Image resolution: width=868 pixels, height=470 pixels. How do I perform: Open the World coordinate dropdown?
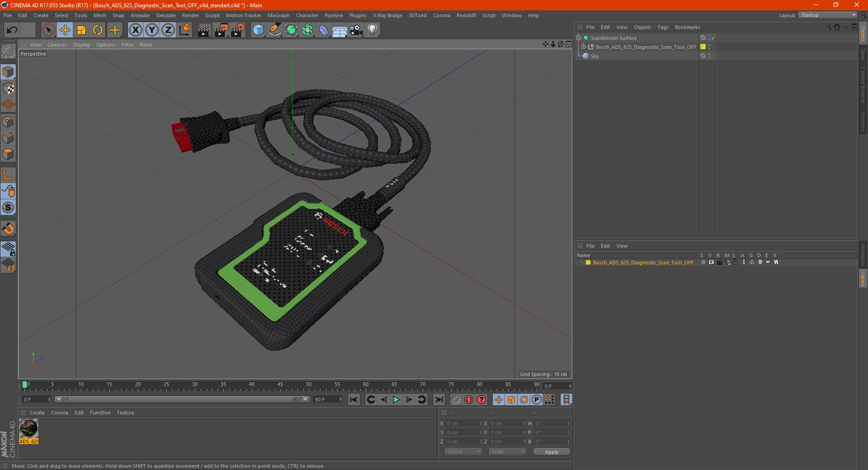click(464, 451)
